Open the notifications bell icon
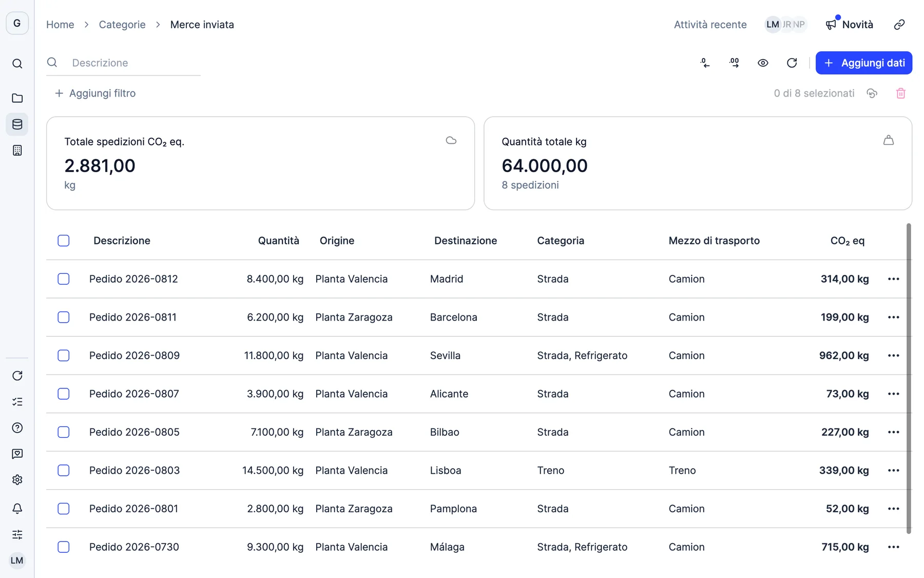This screenshot has width=924, height=578. pyautogui.click(x=17, y=509)
